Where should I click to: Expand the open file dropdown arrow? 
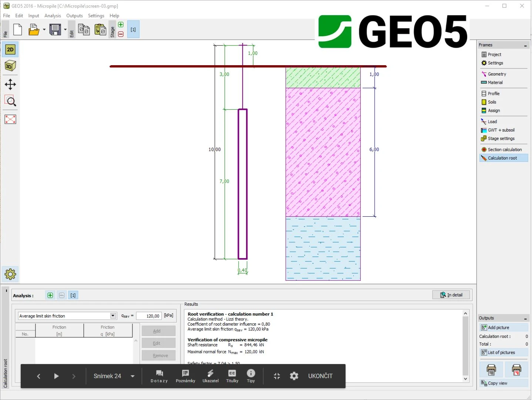pos(44,30)
